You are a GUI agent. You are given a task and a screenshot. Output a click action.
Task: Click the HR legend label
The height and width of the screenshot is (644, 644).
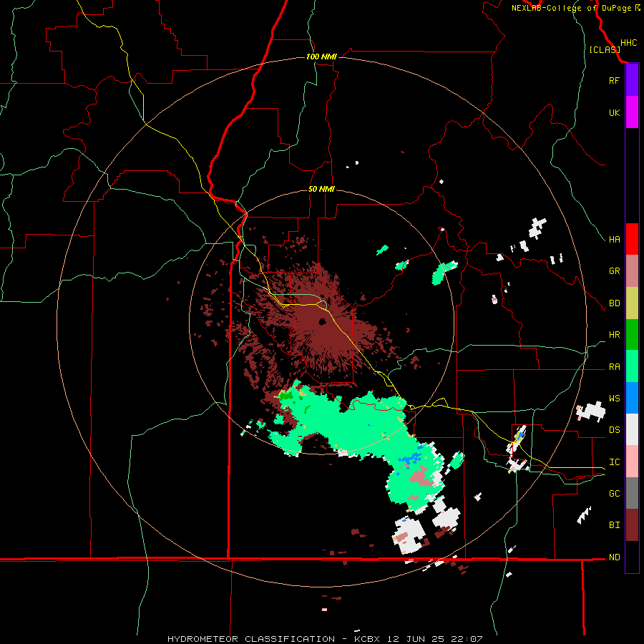614,335
